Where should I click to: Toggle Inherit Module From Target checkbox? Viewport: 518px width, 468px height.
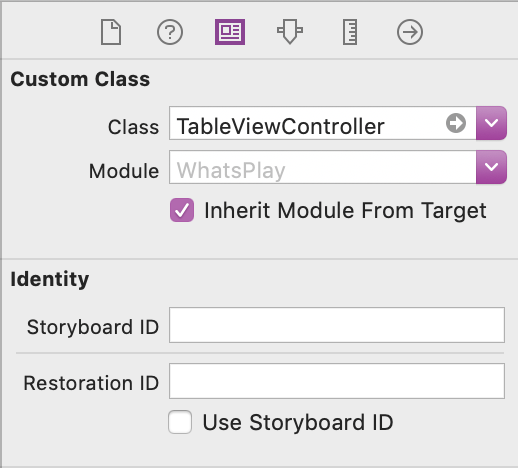[182, 210]
